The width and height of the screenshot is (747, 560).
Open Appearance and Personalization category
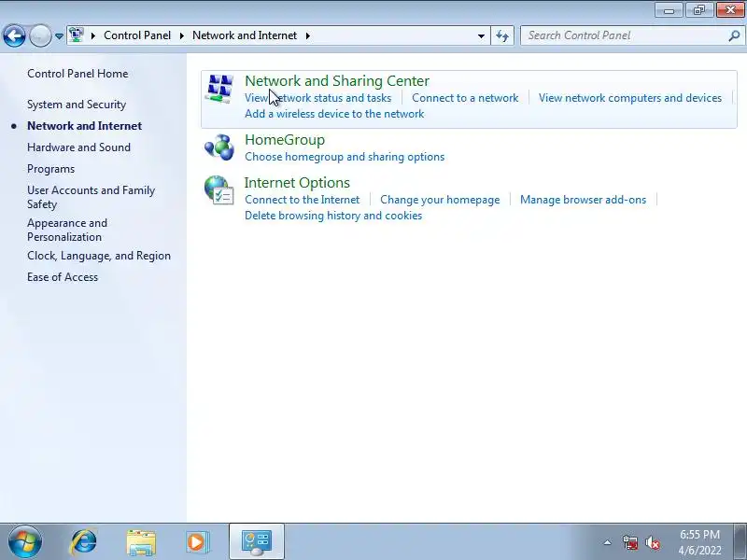coord(67,230)
